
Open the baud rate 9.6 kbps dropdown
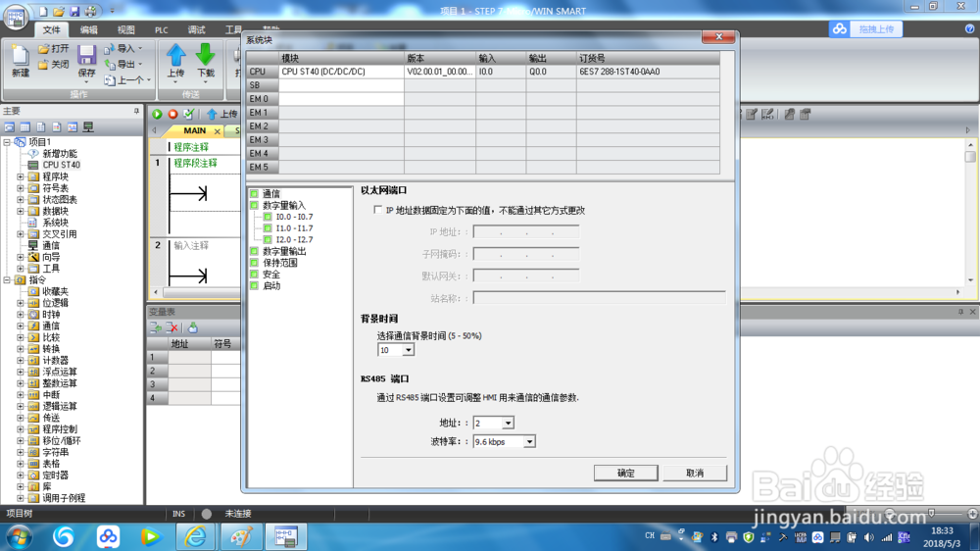pyautogui.click(x=529, y=441)
